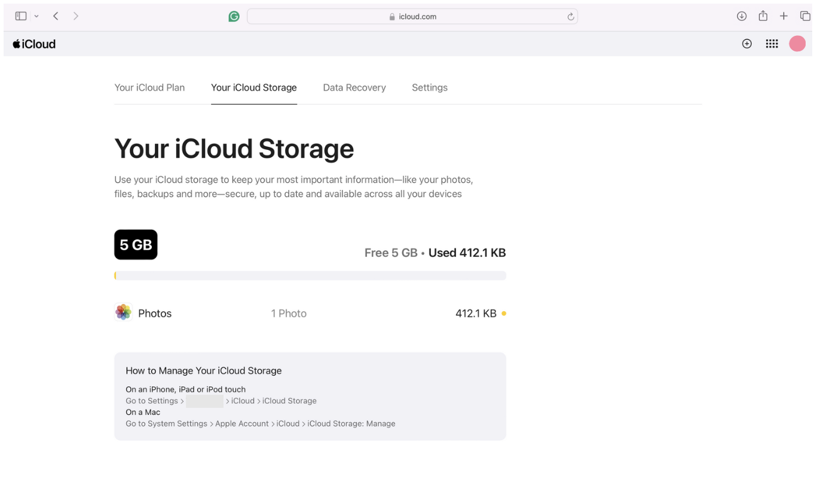Image resolution: width=814 pixels, height=504 pixels.
Task: Open the iCloud app launcher grid
Action: click(x=772, y=44)
